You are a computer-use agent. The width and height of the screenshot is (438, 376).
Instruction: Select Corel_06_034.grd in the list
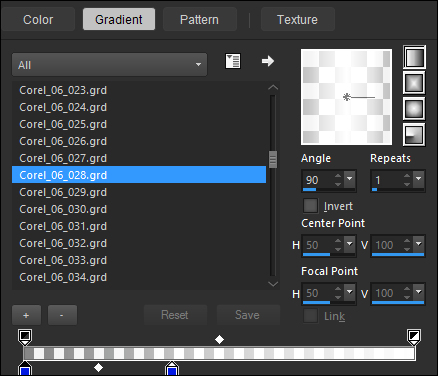pyautogui.click(x=139, y=277)
